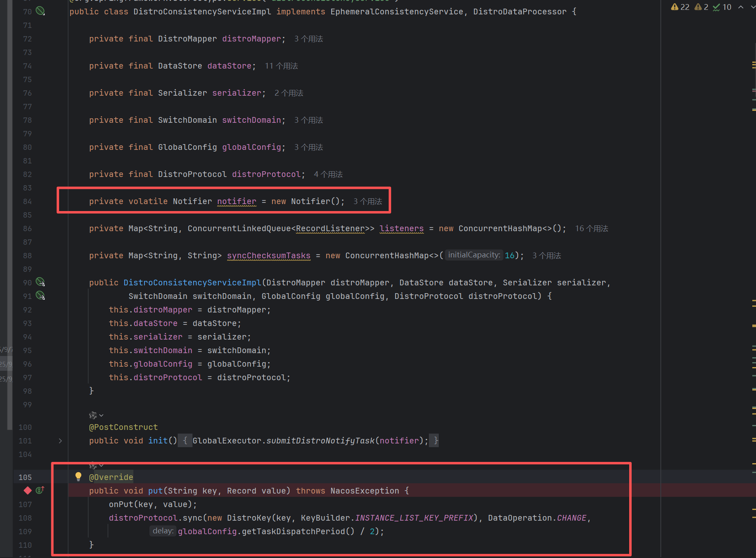This screenshot has width=756, height=558.
Task: Click the Spring gutter icon on line 91
Action: pos(40,296)
